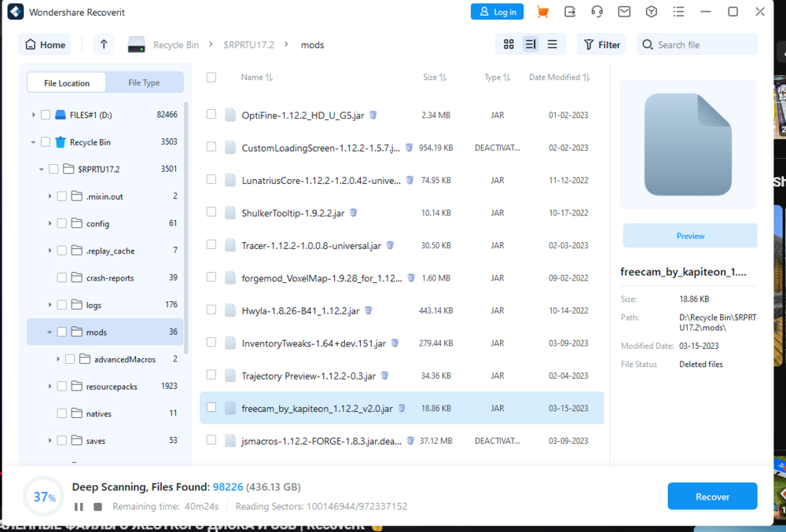
Task: Expand the logs folder node
Action: pos(50,305)
